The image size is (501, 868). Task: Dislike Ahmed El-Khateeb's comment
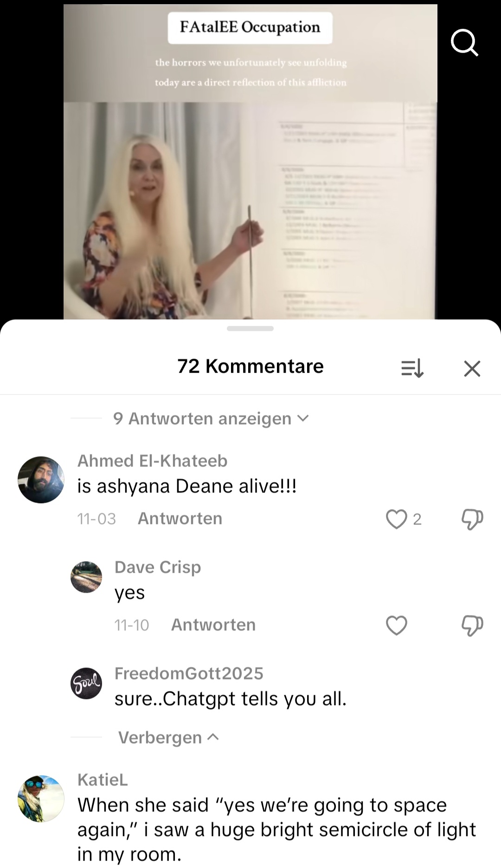472,519
